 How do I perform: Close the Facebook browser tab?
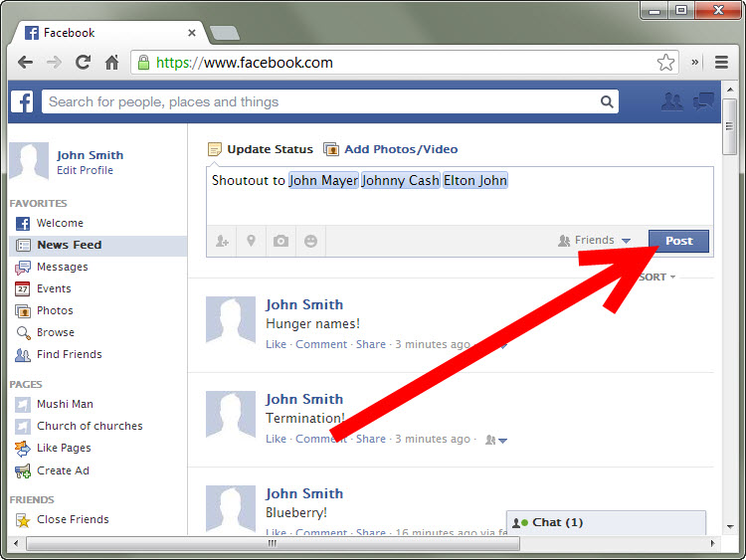click(192, 33)
